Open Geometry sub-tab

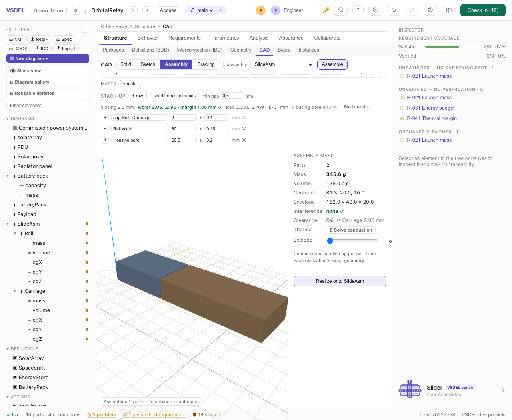241,50
